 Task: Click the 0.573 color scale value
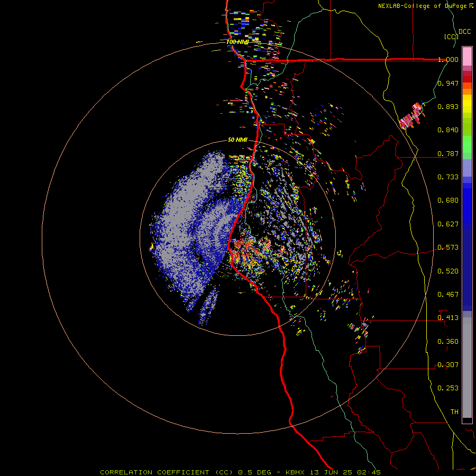[x=448, y=248]
